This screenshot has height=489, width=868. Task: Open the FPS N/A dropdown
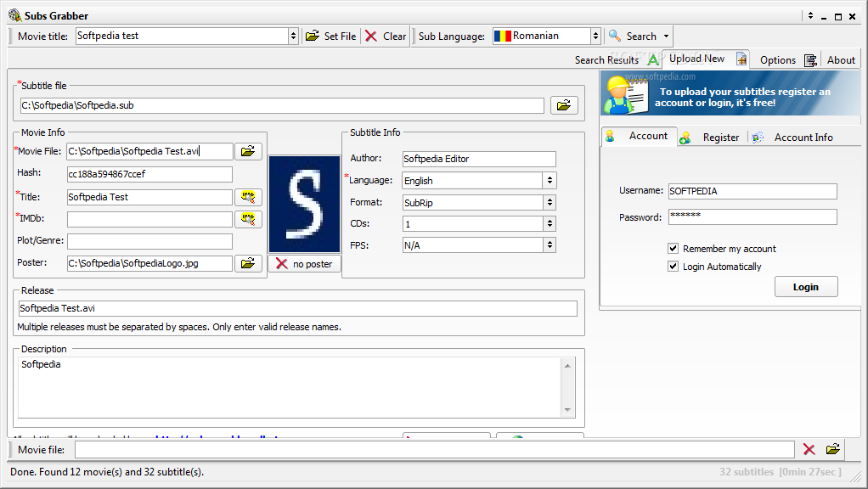(550, 245)
